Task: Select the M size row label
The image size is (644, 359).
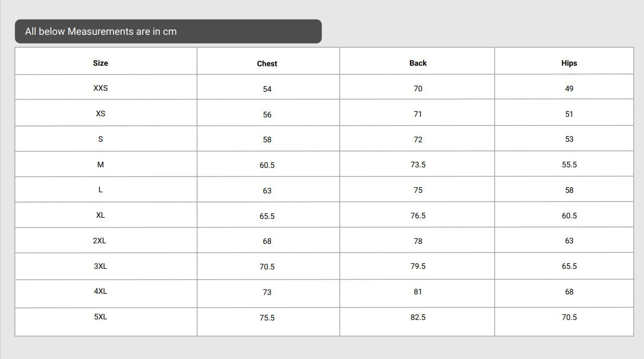Action: pyautogui.click(x=100, y=165)
